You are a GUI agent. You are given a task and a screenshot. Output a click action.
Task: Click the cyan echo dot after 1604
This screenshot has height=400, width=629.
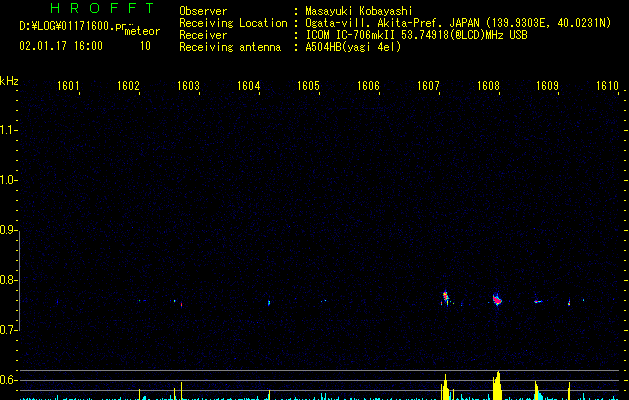coord(269,303)
